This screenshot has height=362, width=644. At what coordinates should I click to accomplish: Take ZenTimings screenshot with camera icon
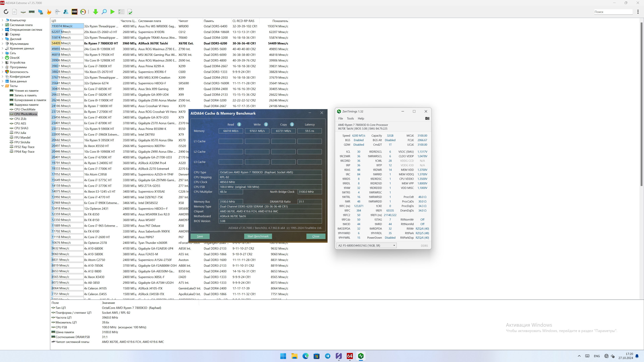tap(427, 118)
